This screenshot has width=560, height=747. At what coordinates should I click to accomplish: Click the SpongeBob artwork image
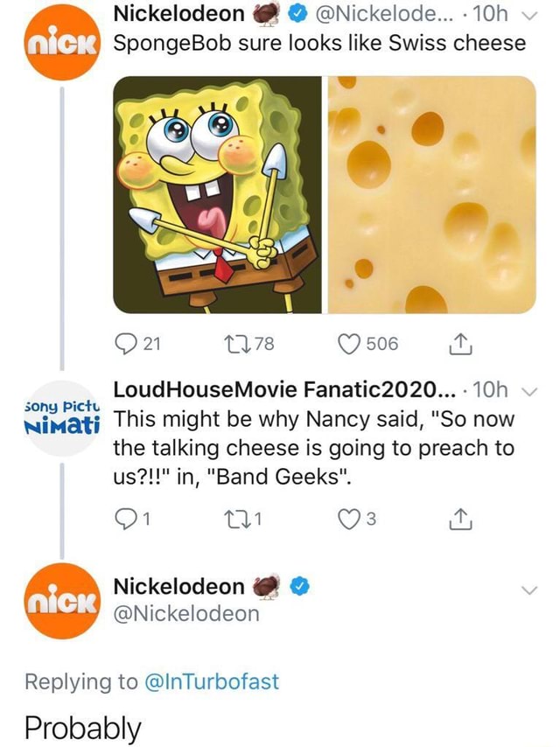[x=216, y=198]
